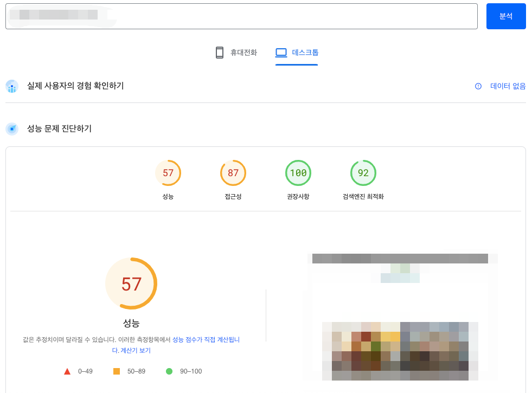Click the info icon next to 데이터 없음

(478, 86)
